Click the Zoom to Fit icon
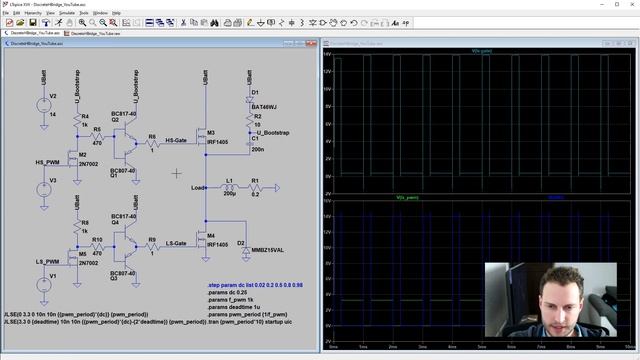The image size is (640, 360). pyautogui.click(x=113, y=23)
